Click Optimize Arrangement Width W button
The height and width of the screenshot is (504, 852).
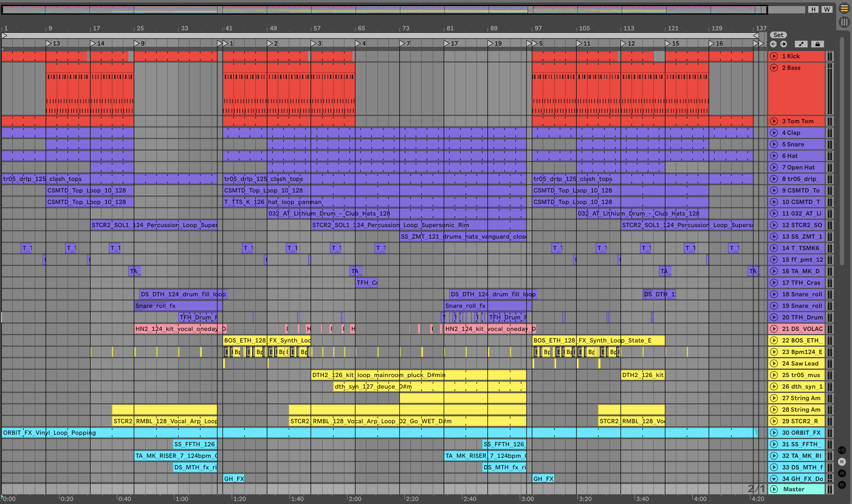[827, 9]
